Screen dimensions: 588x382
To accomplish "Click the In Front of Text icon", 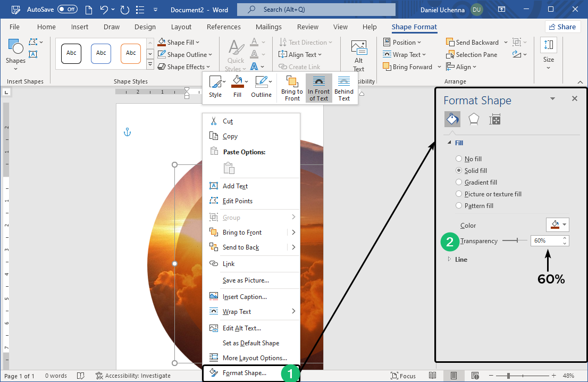I will [x=318, y=88].
